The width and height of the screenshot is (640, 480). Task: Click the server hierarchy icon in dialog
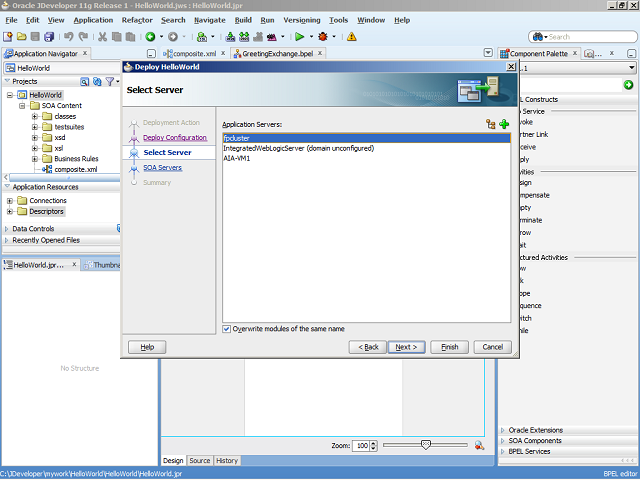pyautogui.click(x=491, y=124)
